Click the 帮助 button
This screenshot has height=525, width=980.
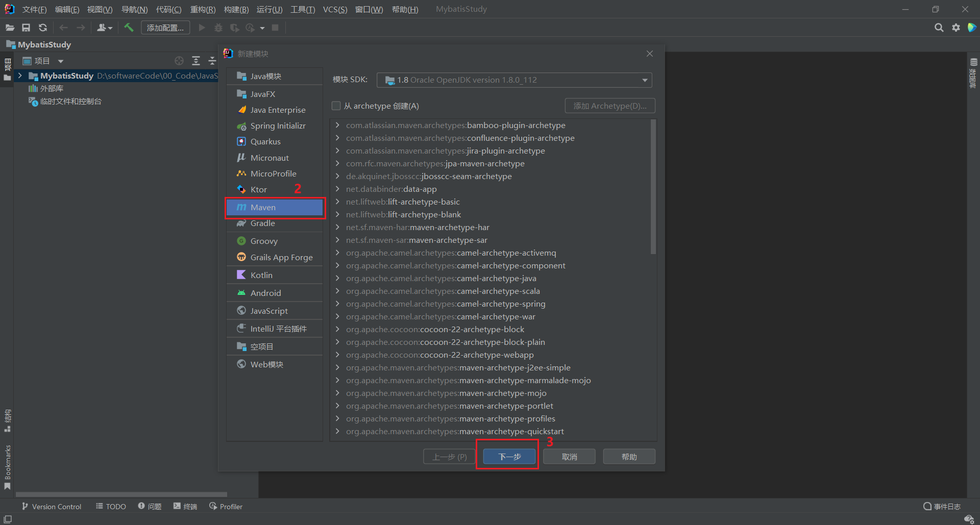[x=629, y=457]
